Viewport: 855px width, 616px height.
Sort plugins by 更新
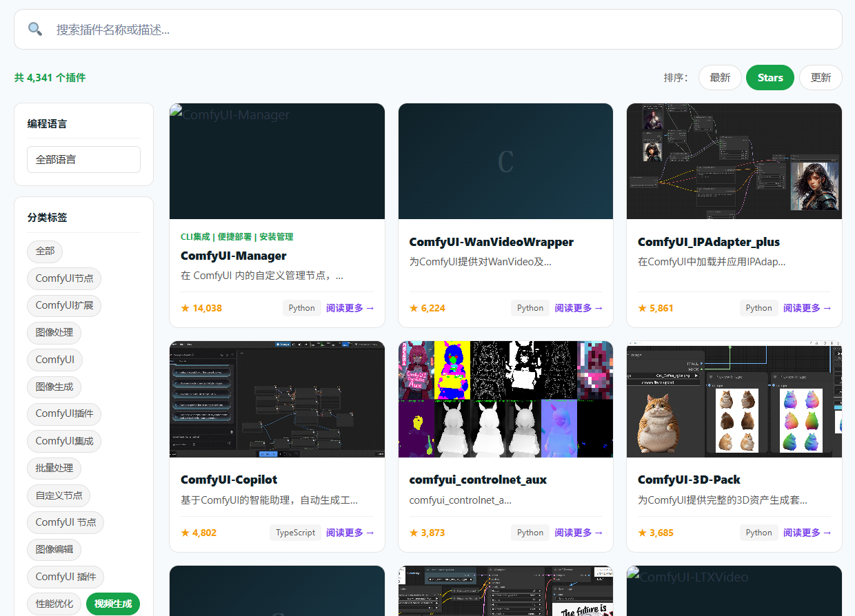pyautogui.click(x=821, y=78)
